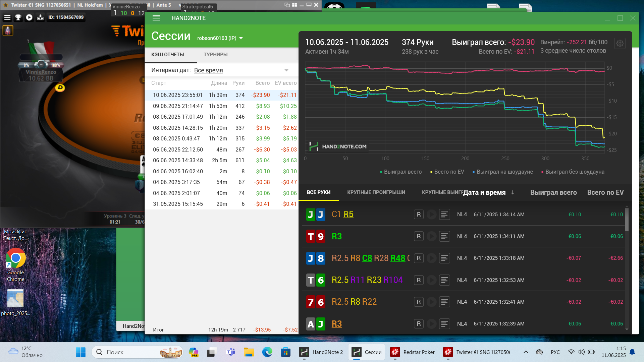Click the R button on the T9 hand row
644x362 pixels.
tap(419, 236)
